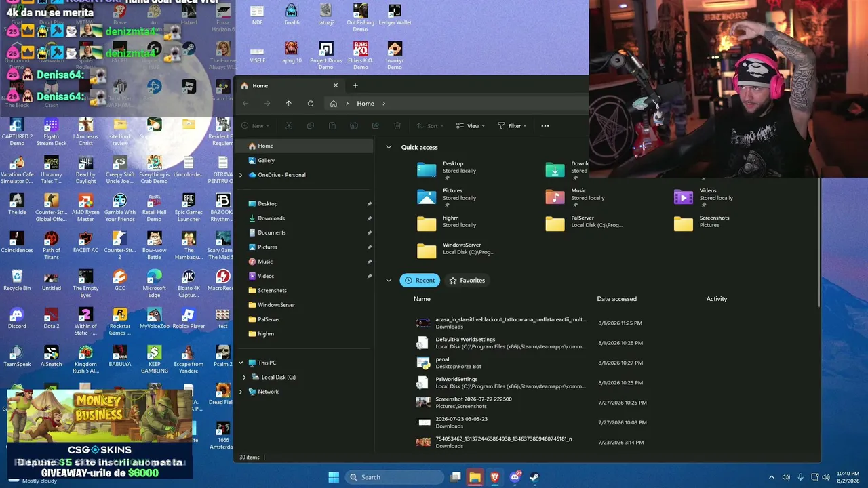Click the Up arrow in File Explorer
Image resolution: width=868 pixels, height=488 pixels.
point(289,104)
